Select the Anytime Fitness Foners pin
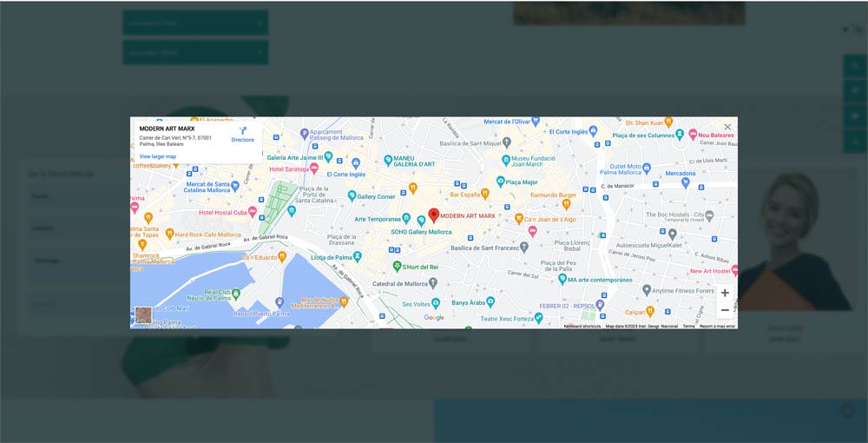Viewport: 868px width, 443px height. click(647, 290)
